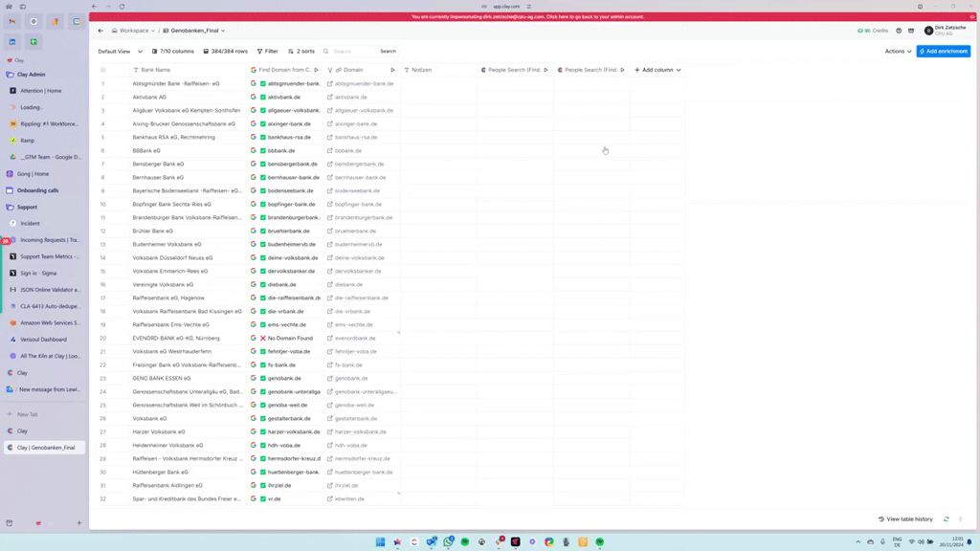Click the back arrow beside Workspace breadcrumb
The width and height of the screenshot is (980, 551).
click(100, 31)
